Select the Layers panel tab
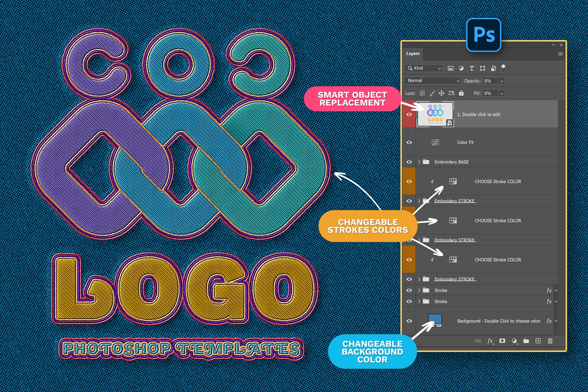This screenshot has height=392, width=588. (413, 54)
